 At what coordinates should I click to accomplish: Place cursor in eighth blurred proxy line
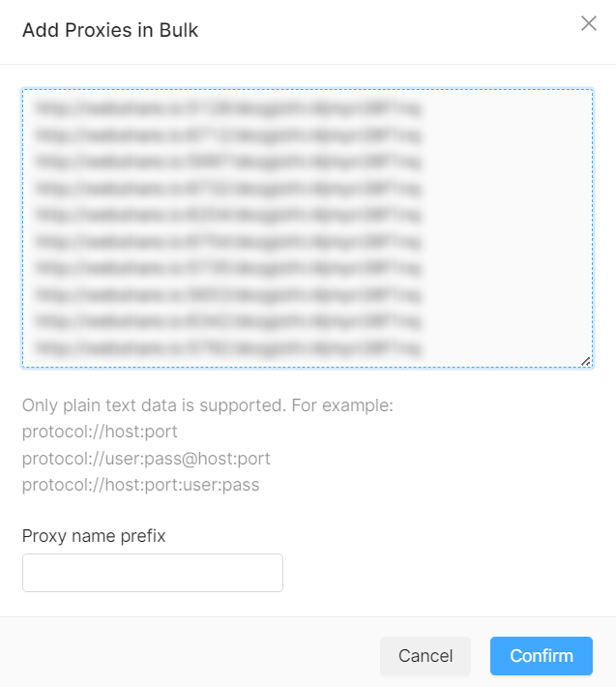coord(228,295)
